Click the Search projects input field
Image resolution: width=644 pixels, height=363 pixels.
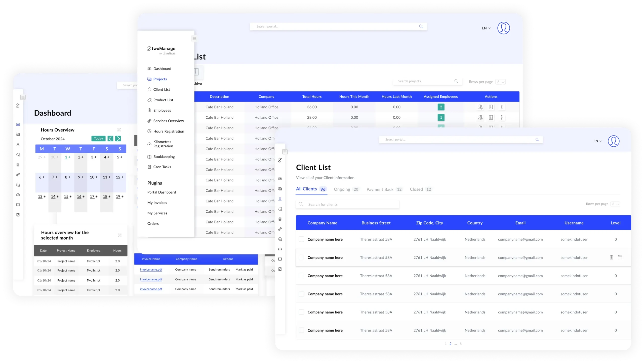pyautogui.click(x=427, y=81)
